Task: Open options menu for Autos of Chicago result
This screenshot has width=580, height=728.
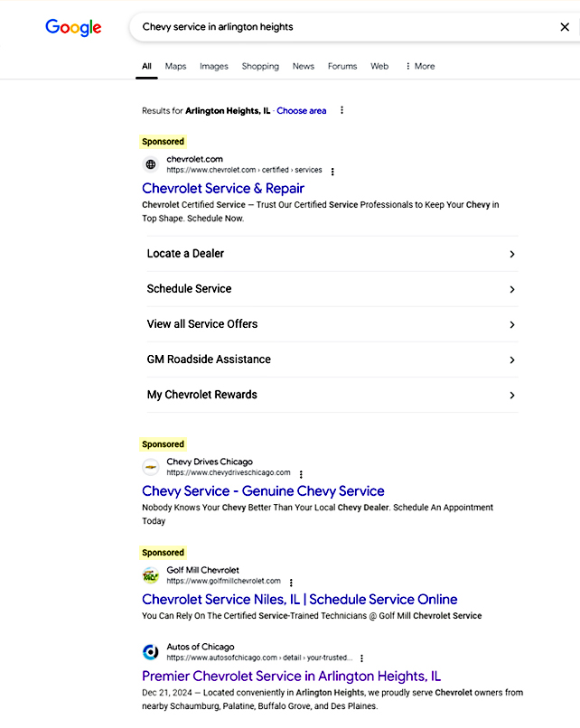Action: tap(361, 658)
